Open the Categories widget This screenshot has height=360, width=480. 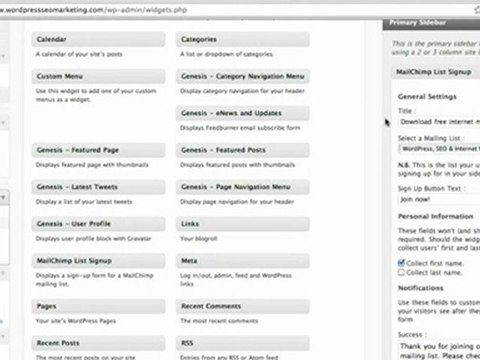pyautogui.click(x=243, y=39)
